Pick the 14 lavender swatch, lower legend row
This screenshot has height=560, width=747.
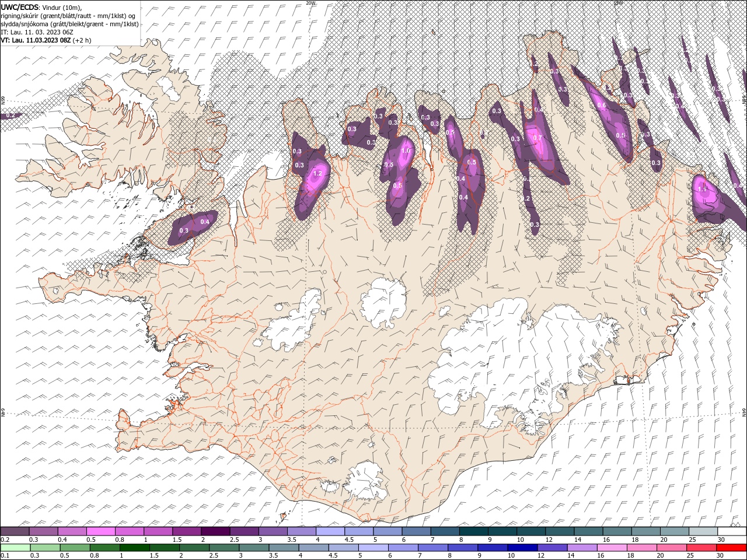(581, 548)
